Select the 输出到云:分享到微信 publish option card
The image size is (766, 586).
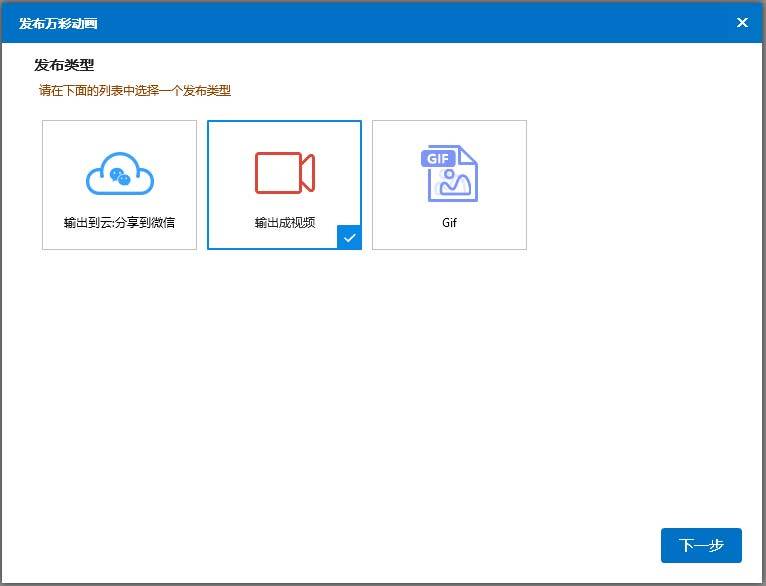click(x=119, y=185)
